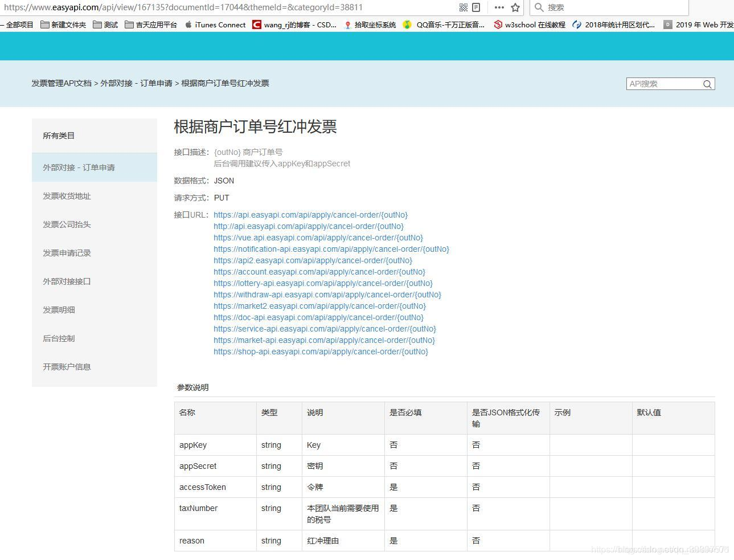Select 所有类目 in the sidebar

click(x=95, y=136)
